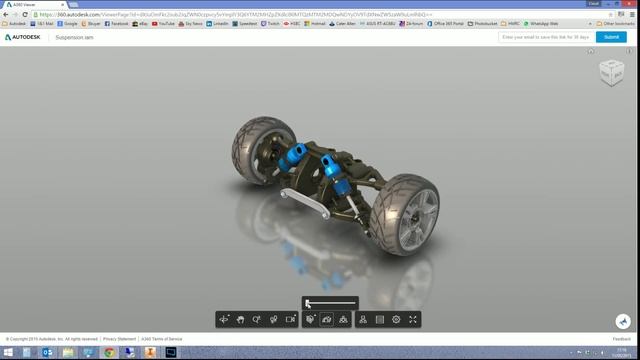
Task: Click the browser Back arrow
Action: pyautogui.click(x=6, y=14)
